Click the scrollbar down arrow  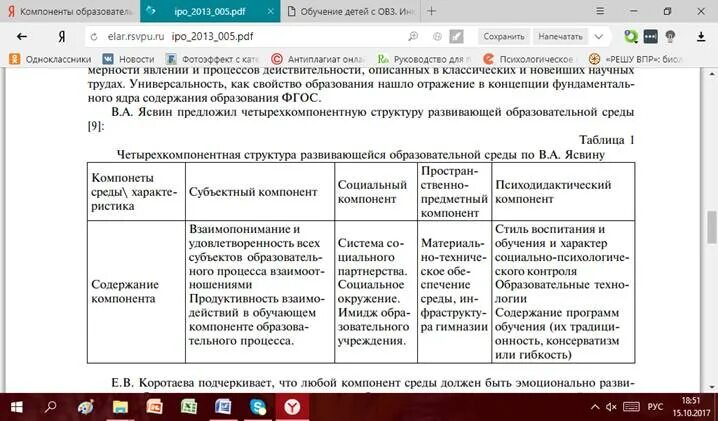point(712,388)
